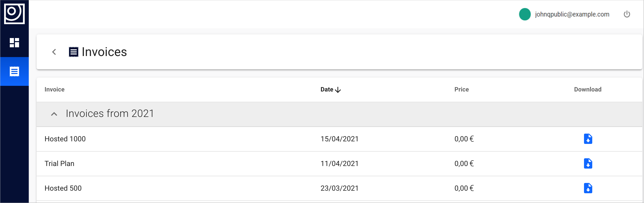Screen dimensions: 644x203
Task: Collapse the Invoices from 2021 group
Action: (54, 114)
